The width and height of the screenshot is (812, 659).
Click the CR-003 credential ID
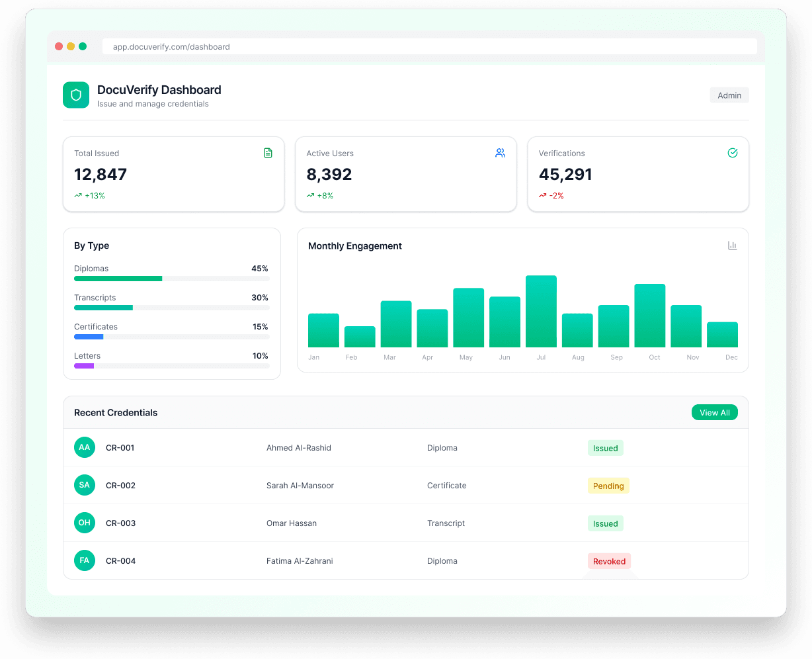tap(120, 523)
